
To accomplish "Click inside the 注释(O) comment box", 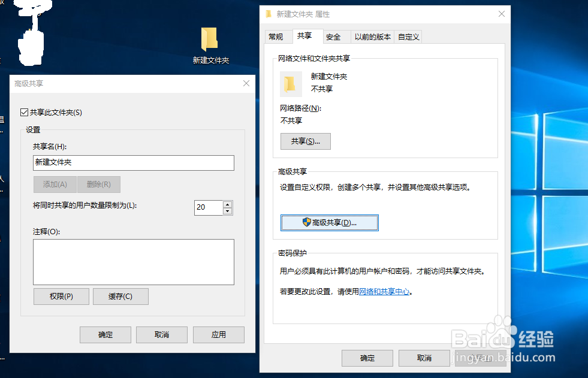I will pyautogui.click(x=133, y=261).
